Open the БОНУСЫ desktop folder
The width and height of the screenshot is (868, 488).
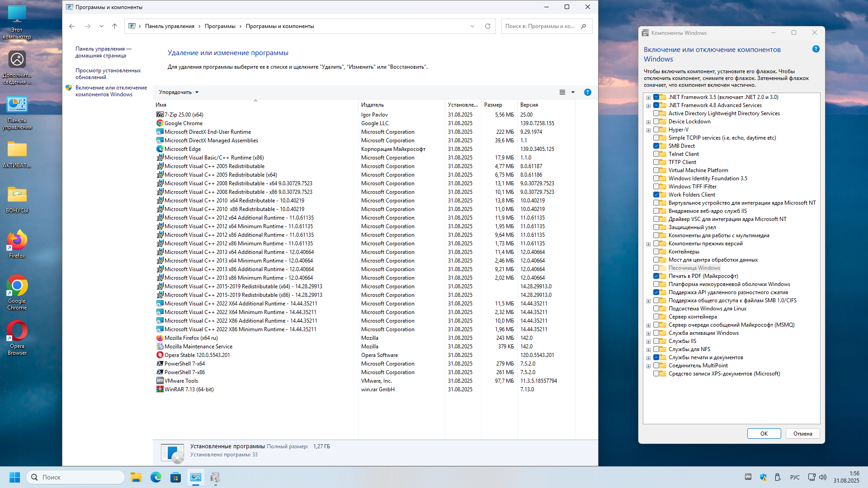click(x=17, y=200)
